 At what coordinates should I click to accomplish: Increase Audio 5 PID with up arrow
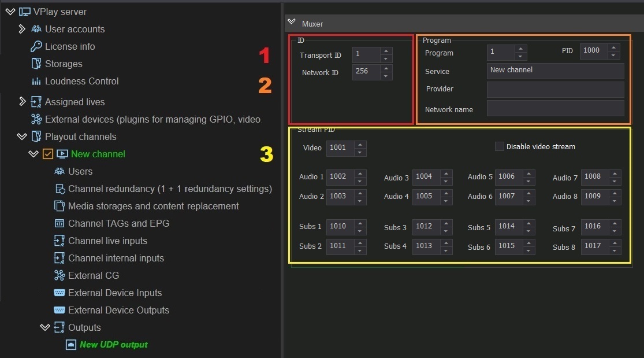[x=529, y=174]
